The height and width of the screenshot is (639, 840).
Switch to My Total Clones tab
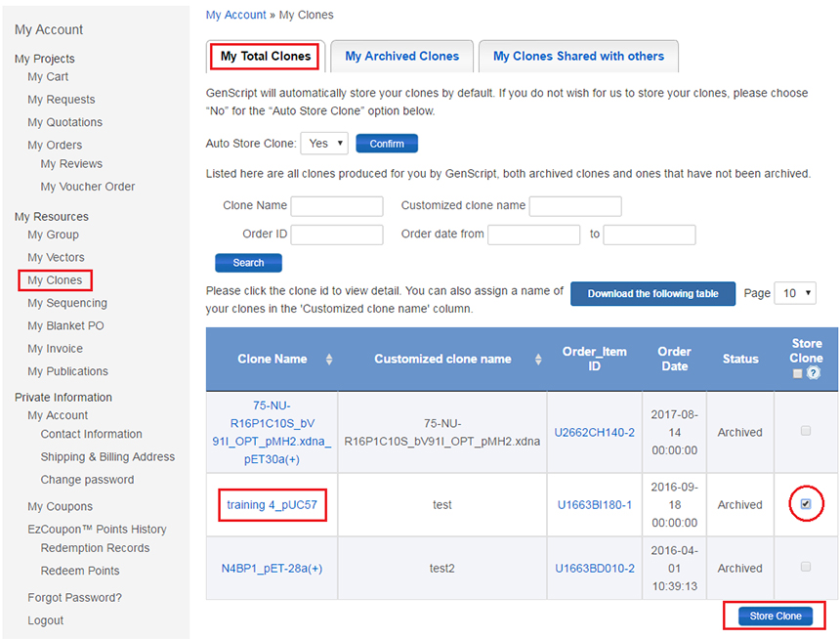click(266, 57)
